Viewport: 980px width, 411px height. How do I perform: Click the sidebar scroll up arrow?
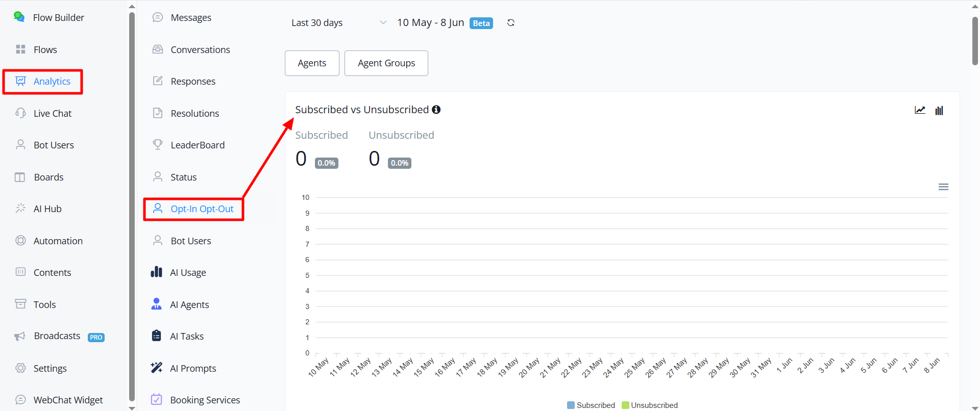(x=132, y=6)
